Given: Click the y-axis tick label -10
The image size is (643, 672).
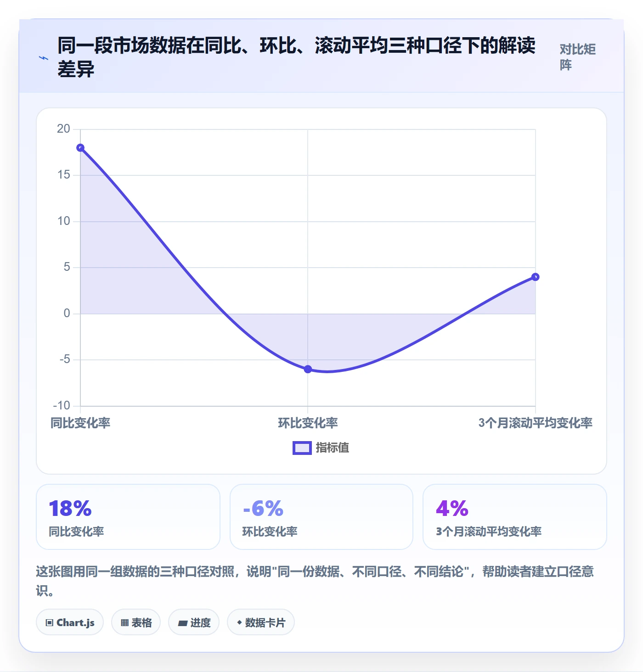Looking at the screenshot, I should (62, 406).
